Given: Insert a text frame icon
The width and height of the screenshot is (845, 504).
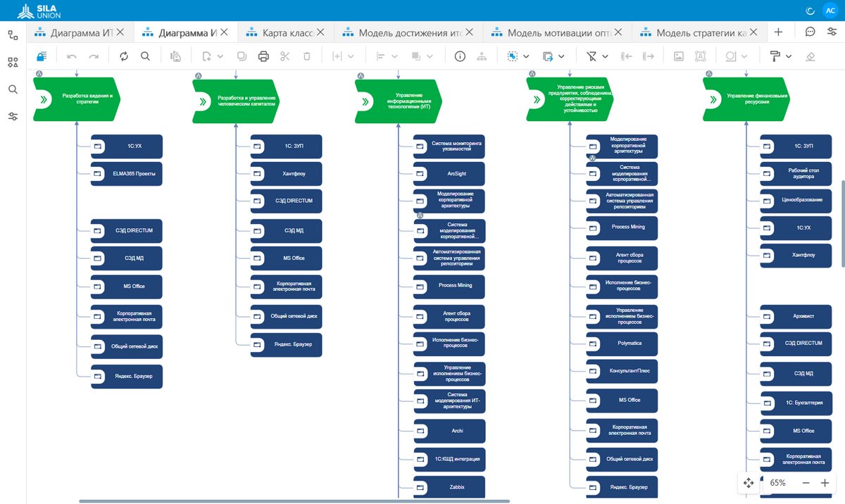Looking at the screenshot, I should point(700,56).
